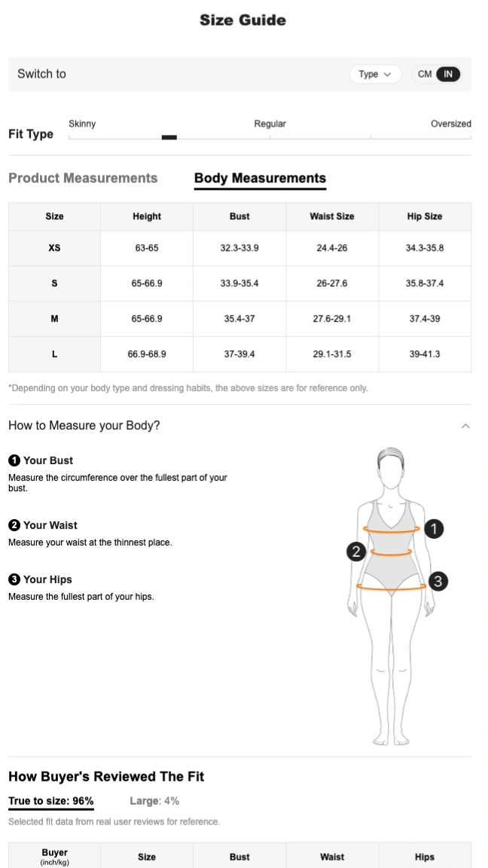Select the IN unit option

point(448,74)
